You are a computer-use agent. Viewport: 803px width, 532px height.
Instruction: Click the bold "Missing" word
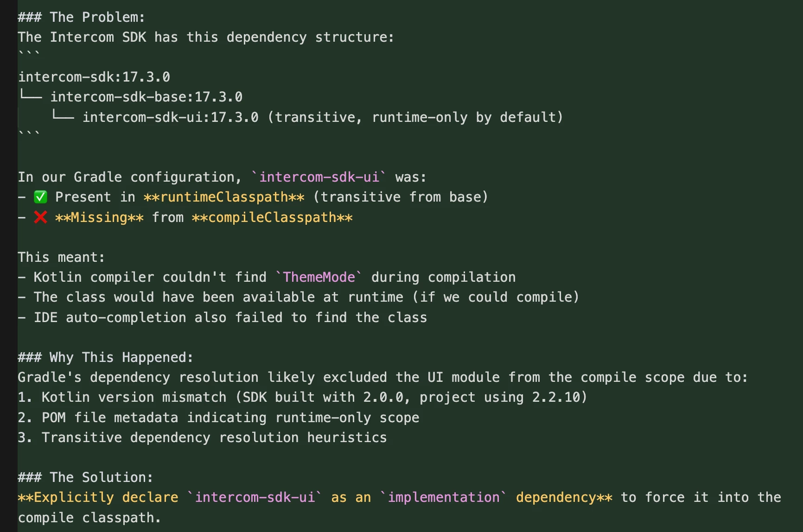(x=99, y=217)
